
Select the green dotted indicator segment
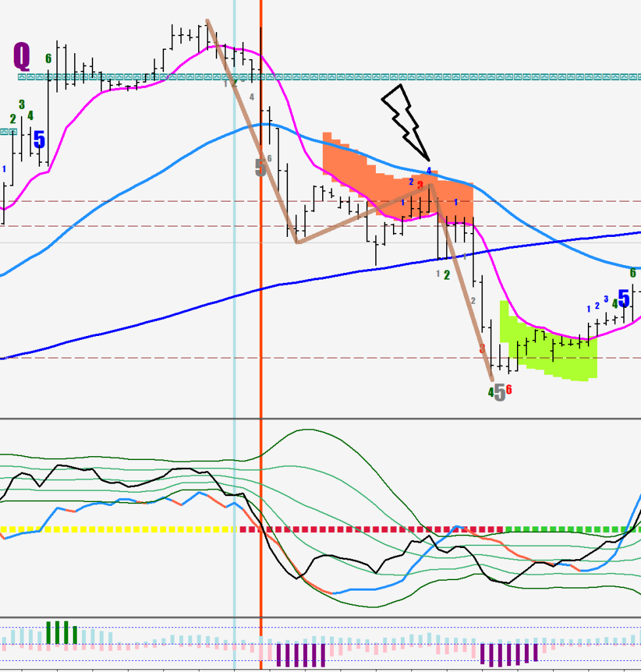click(564, 529)
